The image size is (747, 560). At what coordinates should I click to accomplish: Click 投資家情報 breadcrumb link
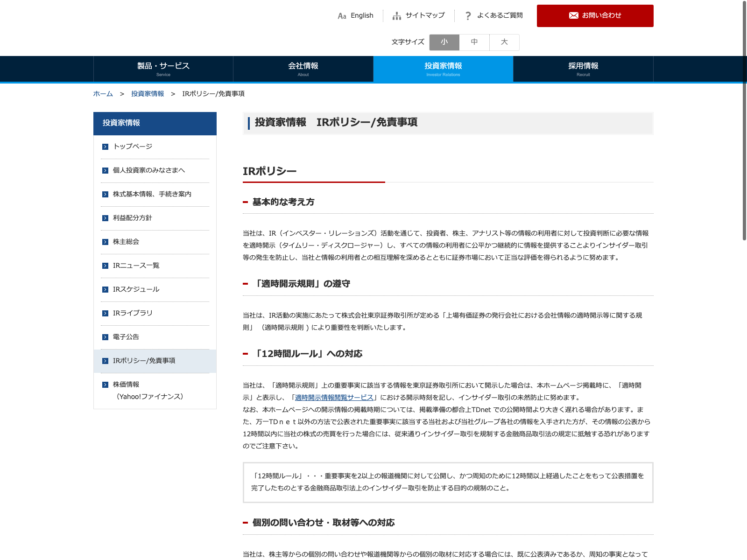pyautogui.click(x=148, y=94)
